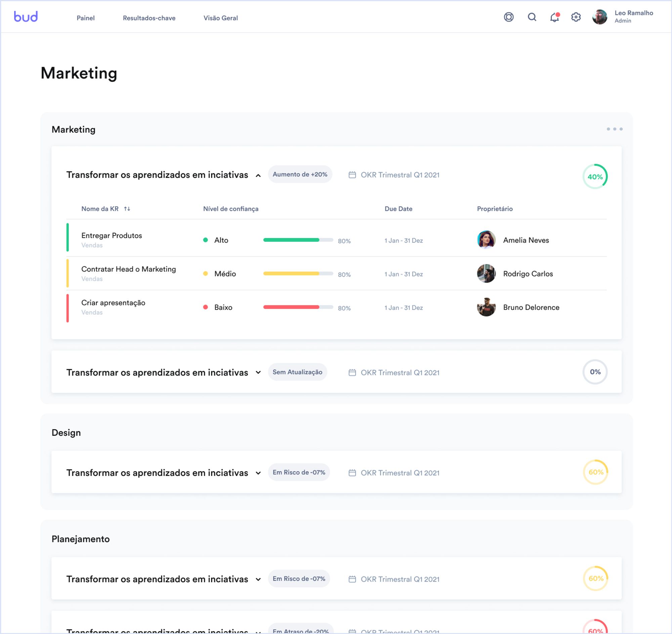Click the Aumento de +20% badge
Screen dimensions: 672x634
click(300, 174)
